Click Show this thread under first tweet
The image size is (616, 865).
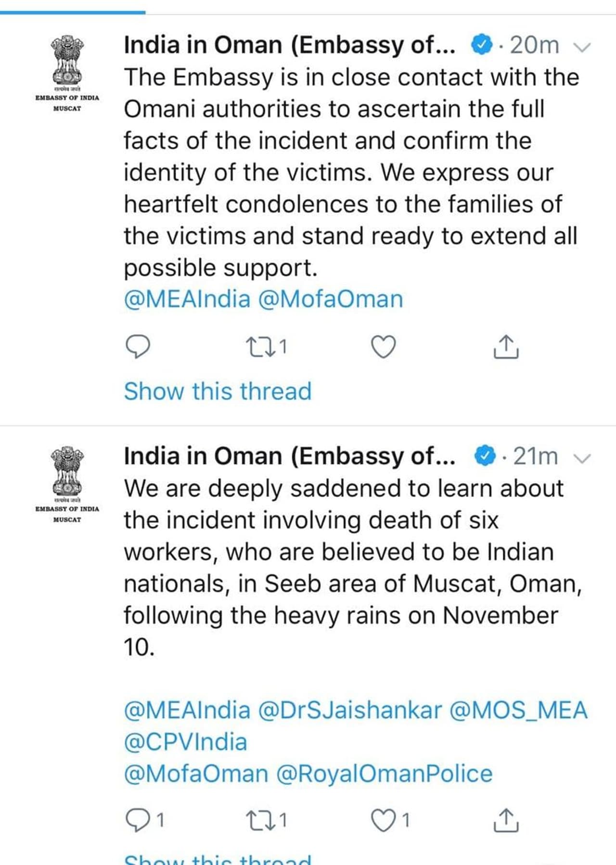click(x=218, y=391)
